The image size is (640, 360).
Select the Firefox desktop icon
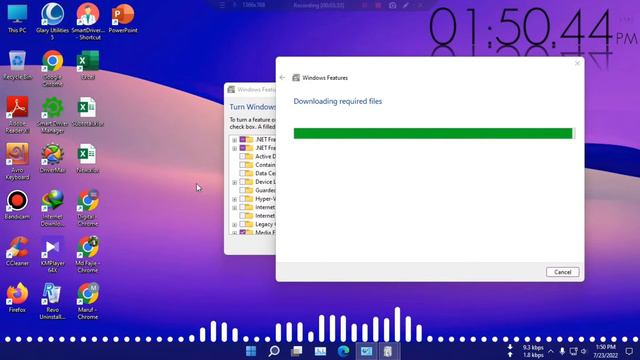[17, 298]
